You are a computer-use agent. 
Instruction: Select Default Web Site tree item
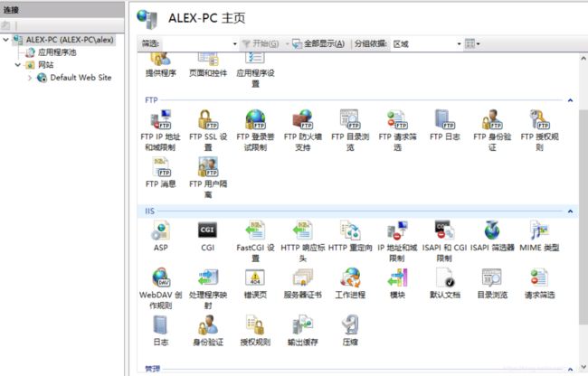point(74,78)
